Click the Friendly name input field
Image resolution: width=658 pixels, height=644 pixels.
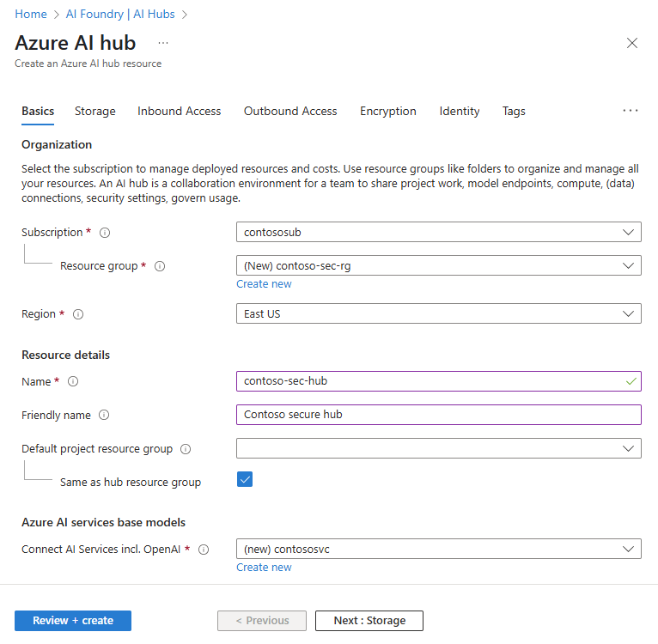(439, 415)
